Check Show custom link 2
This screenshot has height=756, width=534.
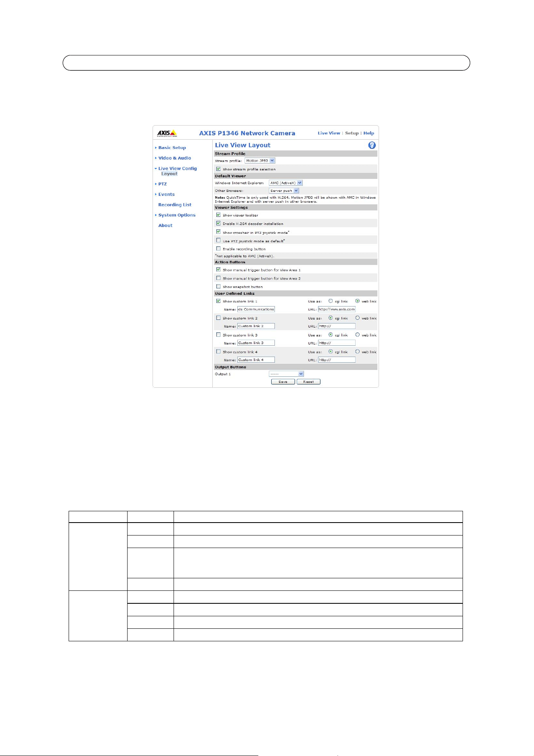[218, 318]
